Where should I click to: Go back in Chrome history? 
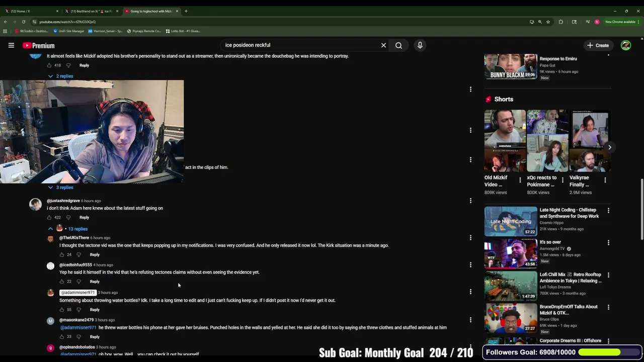pos(5,22)
